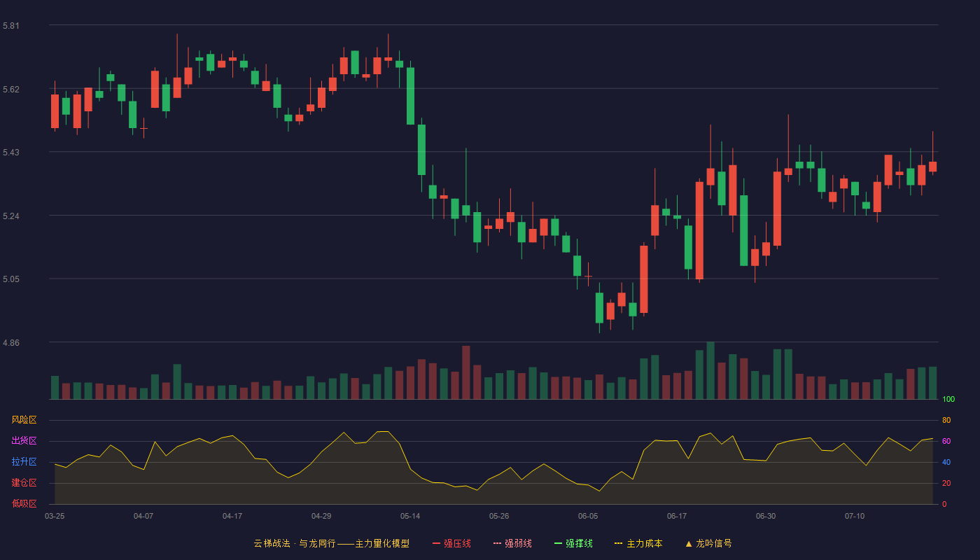Click the 05-26 date label

(x=499, y=516)
